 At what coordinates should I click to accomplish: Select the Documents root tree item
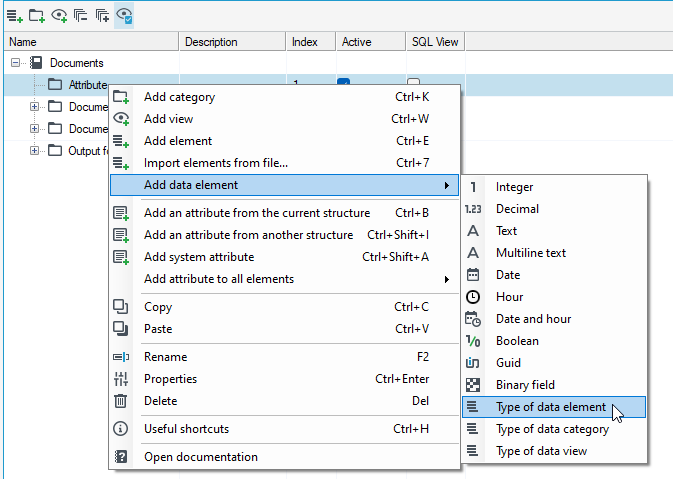tap(76, 63)
